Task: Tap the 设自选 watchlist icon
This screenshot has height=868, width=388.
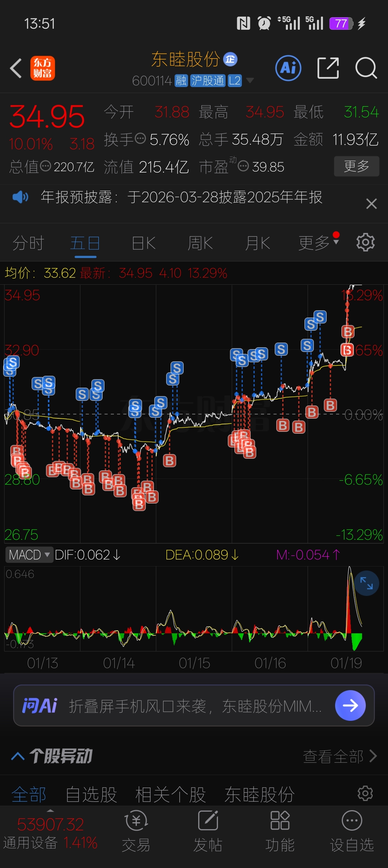Action: pos(352,831)
